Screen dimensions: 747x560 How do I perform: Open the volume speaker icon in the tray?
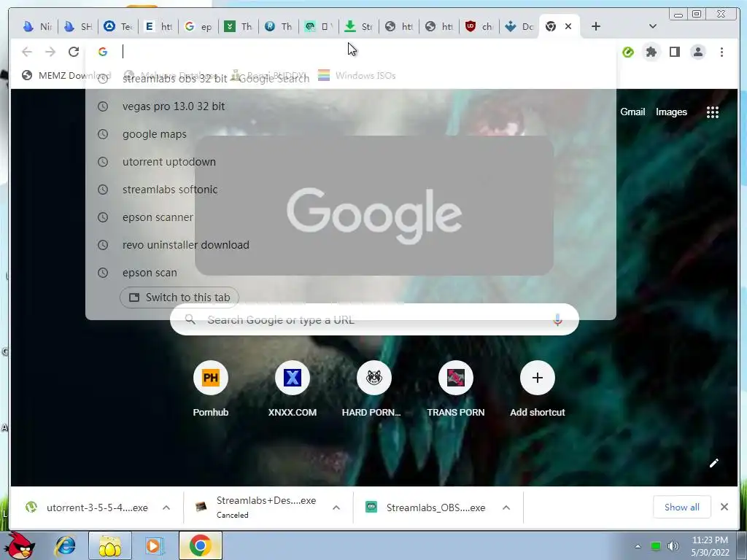673,546
